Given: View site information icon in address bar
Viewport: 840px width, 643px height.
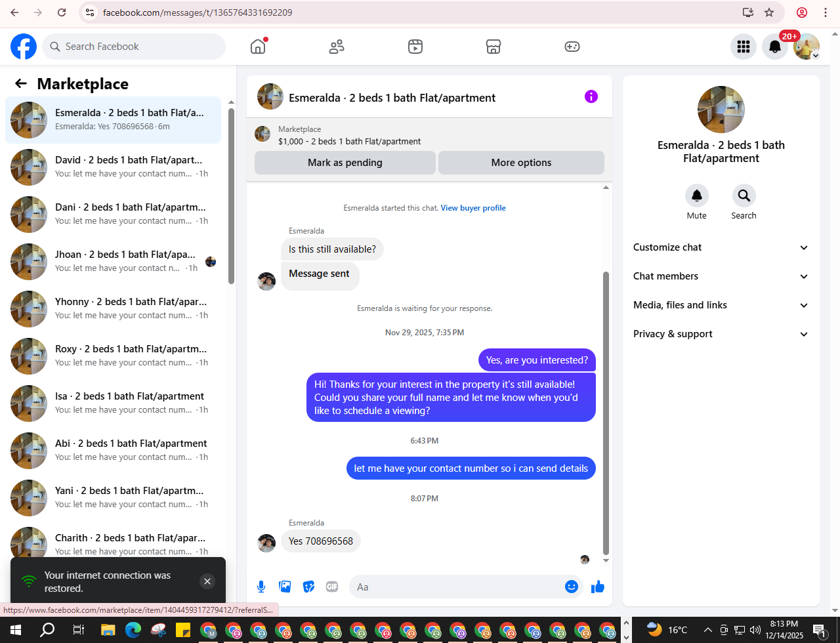Looking at the screenshot, I should (91, 12).
